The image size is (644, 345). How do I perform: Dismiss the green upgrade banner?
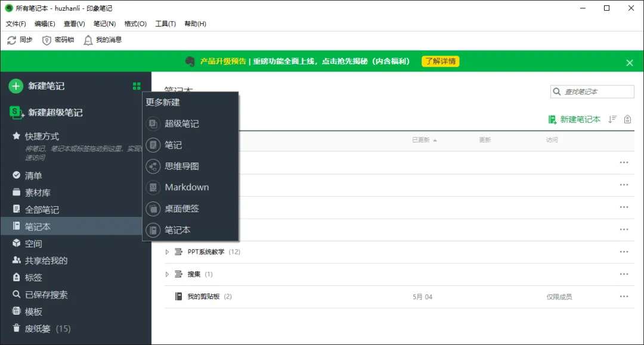(x=630, y=63)
